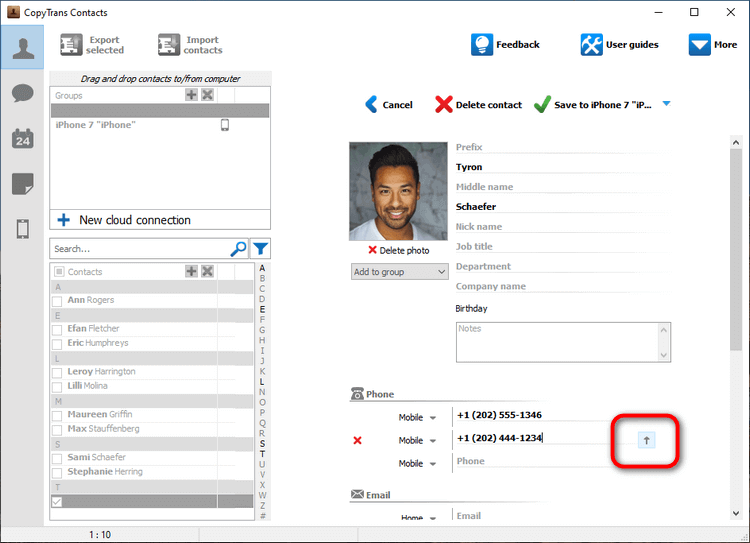Open the Messages section in sidebar
This screenshot has height=543, width=750.
click(x=22, y=93)
